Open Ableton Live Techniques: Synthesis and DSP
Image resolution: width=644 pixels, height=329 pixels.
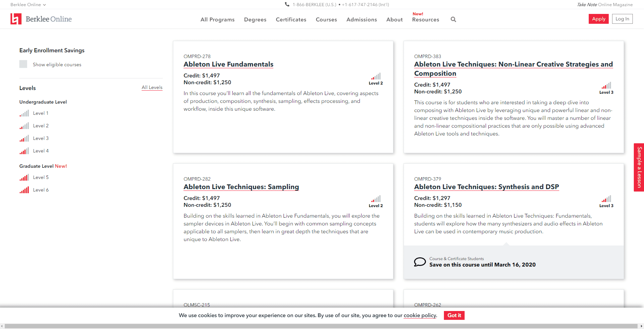(x=486, y=187)
